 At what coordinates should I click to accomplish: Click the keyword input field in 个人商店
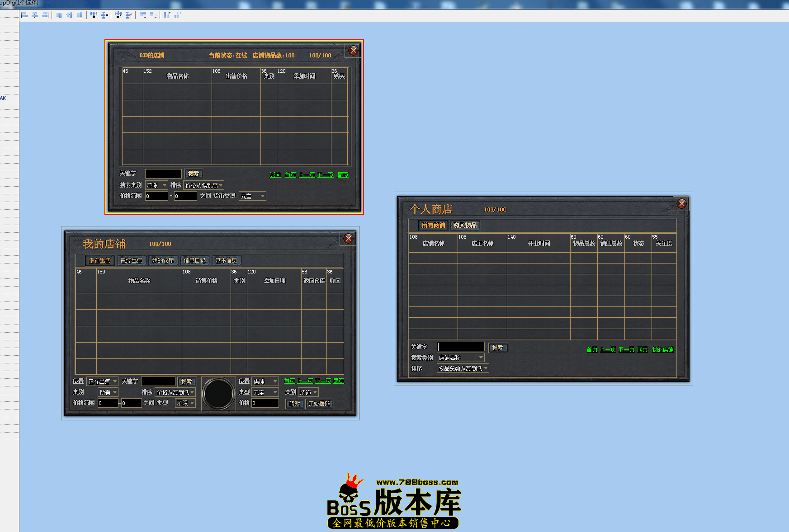coord(461,347)
